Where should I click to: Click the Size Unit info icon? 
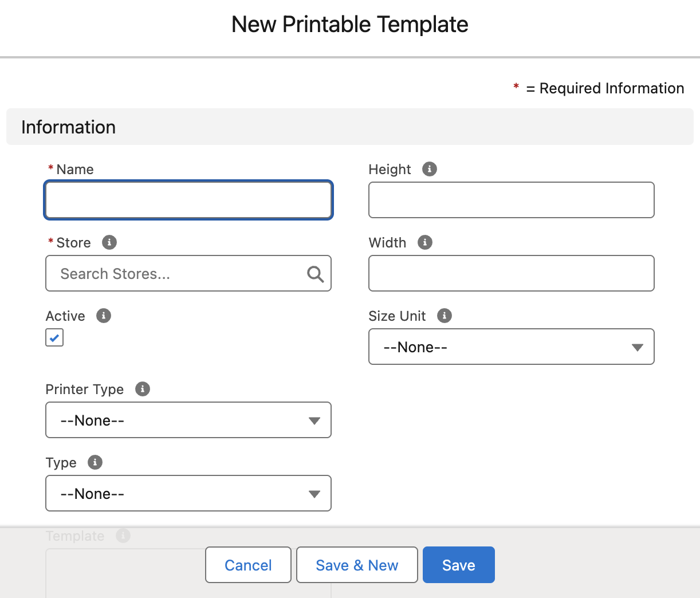[445, 316]
